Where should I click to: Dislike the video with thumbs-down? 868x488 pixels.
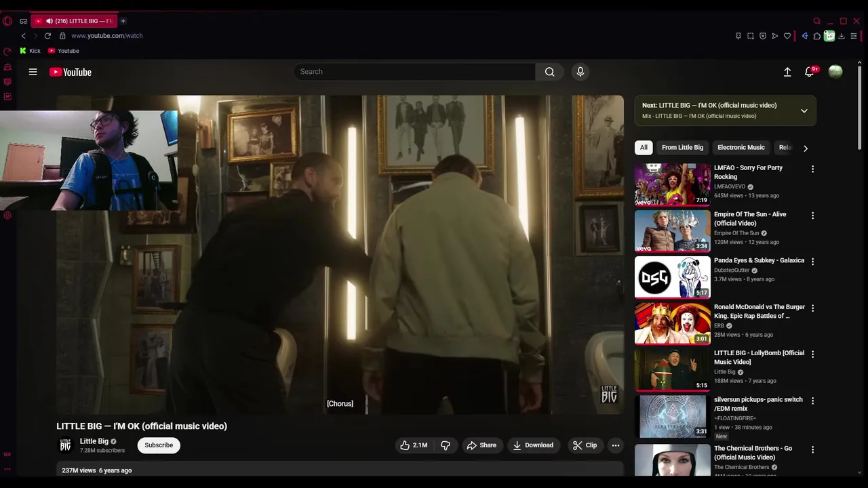click(x=446, y=445)
